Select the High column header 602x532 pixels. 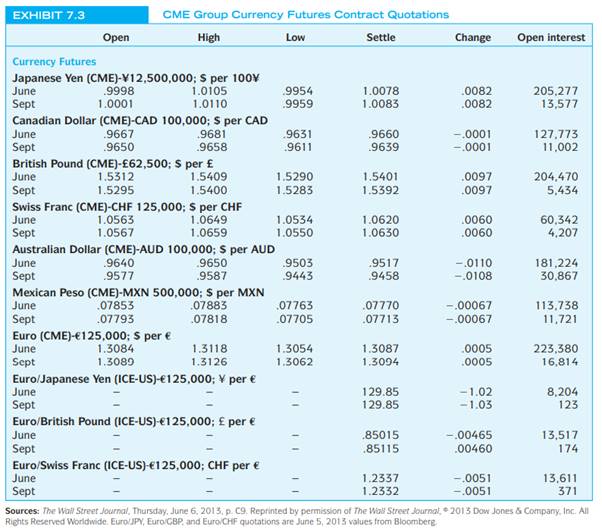208,37
